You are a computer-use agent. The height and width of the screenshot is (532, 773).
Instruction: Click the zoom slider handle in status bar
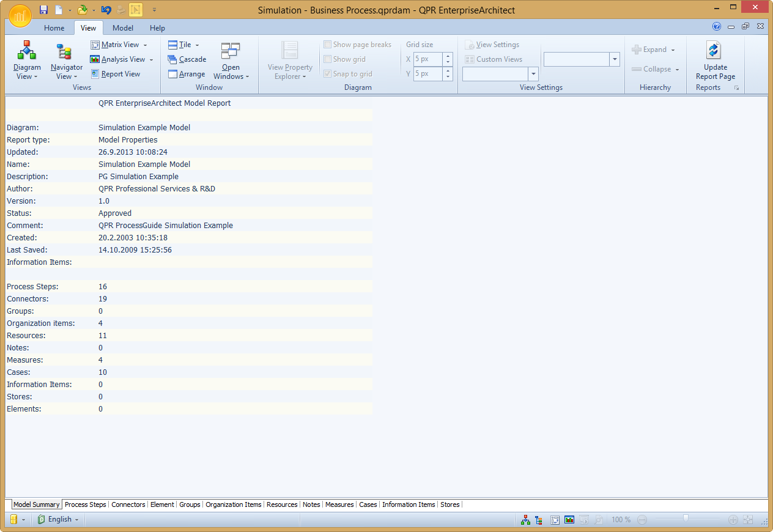click(686, 519)
